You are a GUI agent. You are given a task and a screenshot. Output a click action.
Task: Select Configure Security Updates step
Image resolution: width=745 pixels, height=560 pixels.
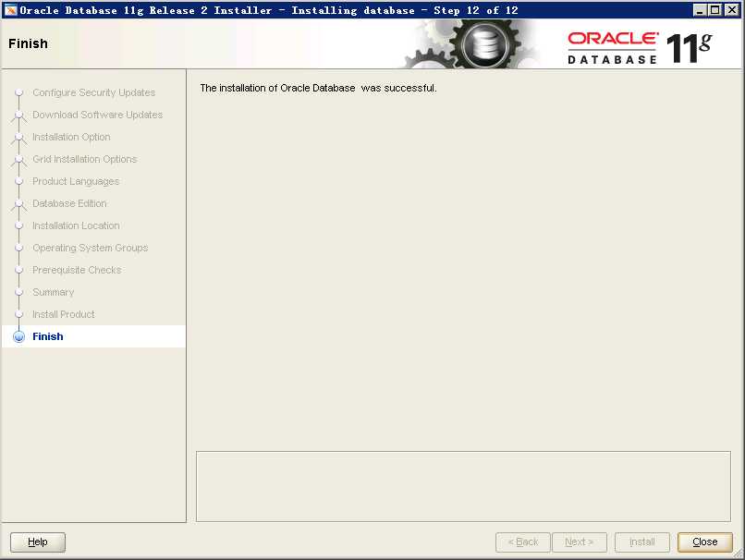click(x=93, y=92)
